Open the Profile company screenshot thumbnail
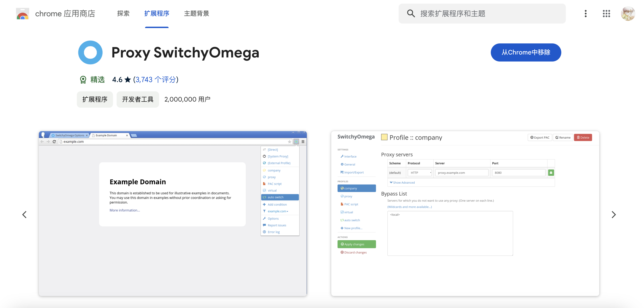The width and height of the screenshot is (644, 308). [x=465, y=213]
